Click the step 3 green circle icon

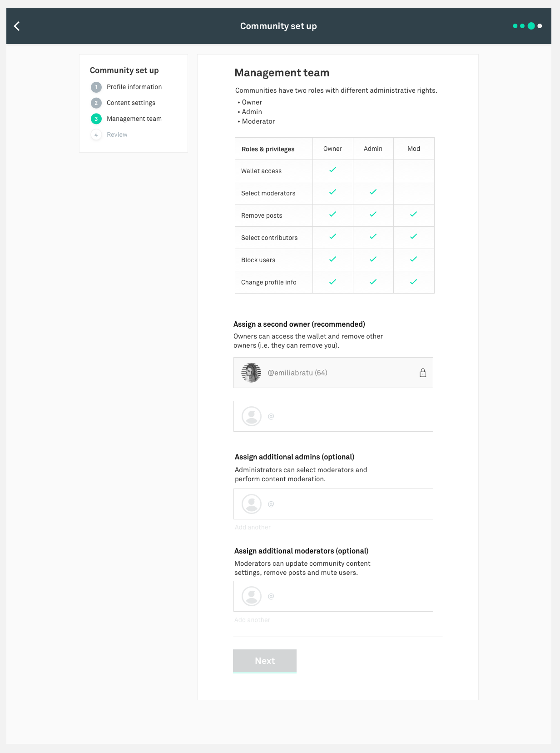coord(96,119)
